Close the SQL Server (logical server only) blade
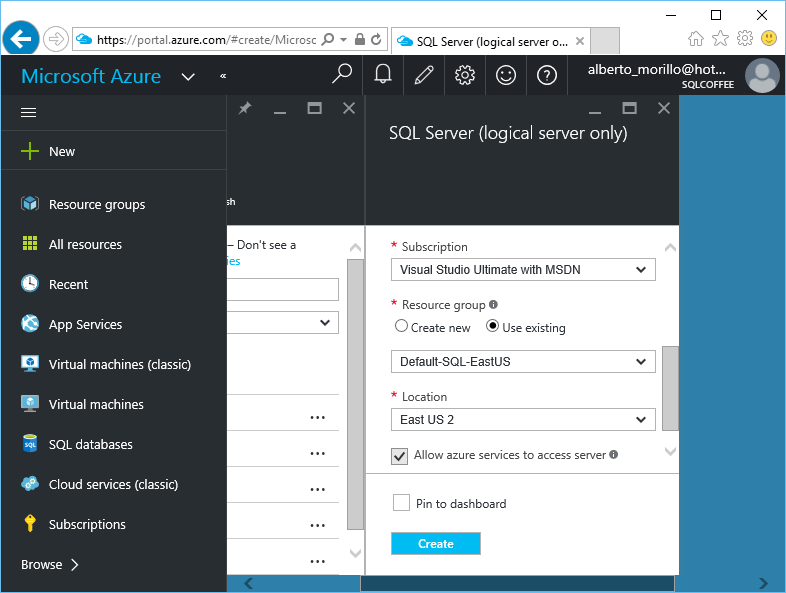The height and width of the screenshot is (593, 786). (x=664, y=108)
